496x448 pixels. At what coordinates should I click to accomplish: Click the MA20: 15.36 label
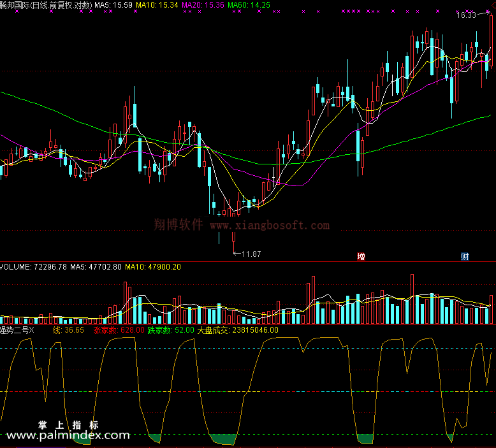pos(203,5)
